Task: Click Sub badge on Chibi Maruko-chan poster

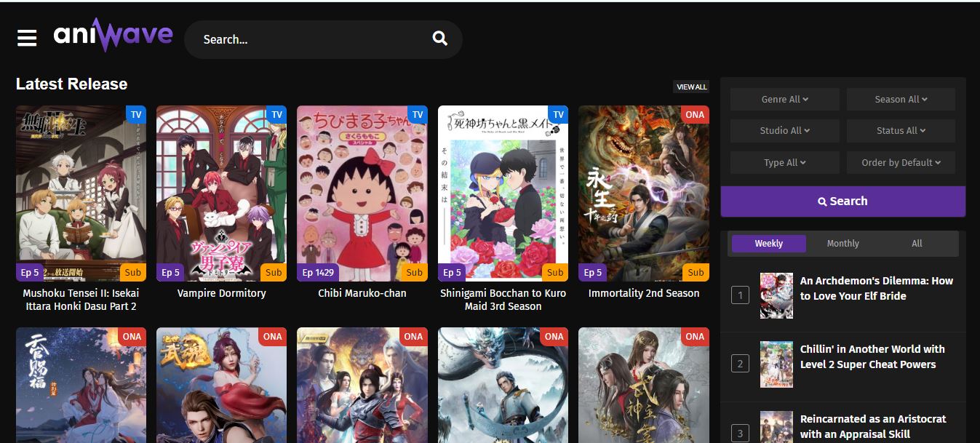Action: (x=415, y=273)
